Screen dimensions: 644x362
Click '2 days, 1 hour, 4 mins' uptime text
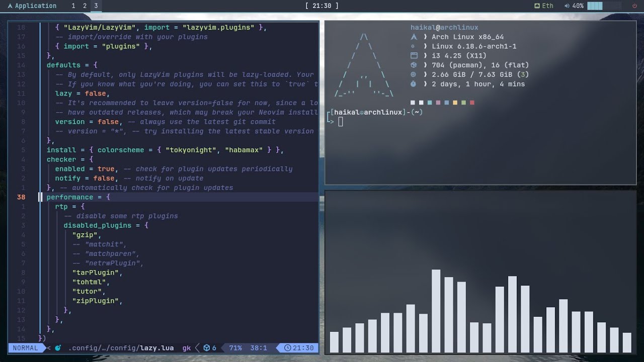[478, 84]
